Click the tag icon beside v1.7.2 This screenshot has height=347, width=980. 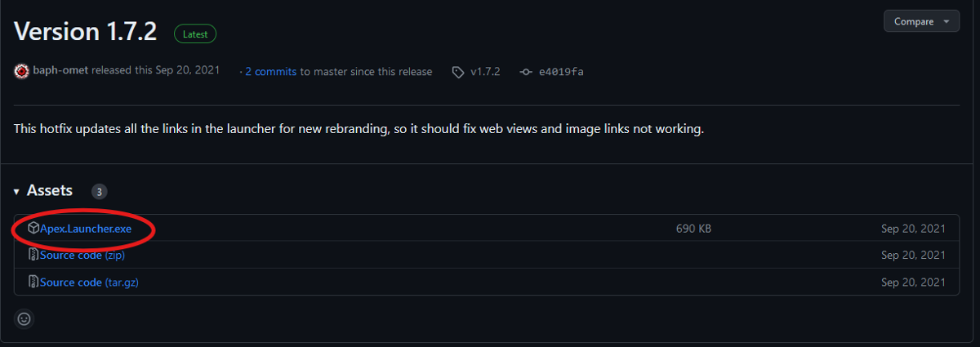458,72
